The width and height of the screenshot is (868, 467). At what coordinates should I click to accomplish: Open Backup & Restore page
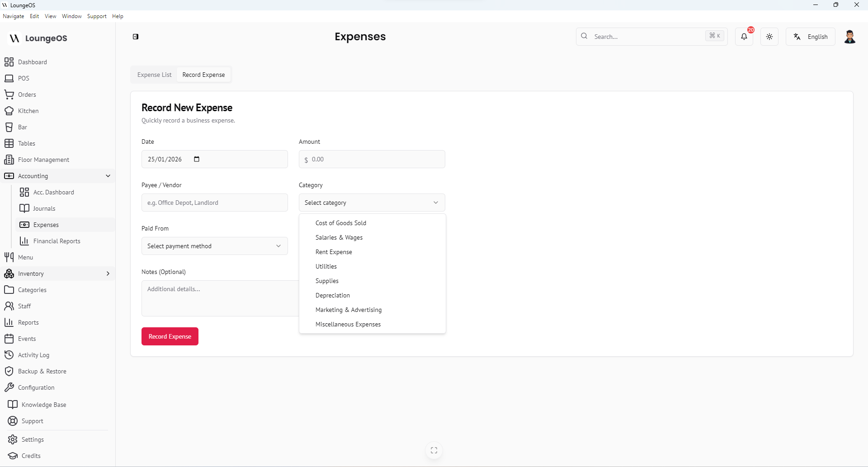pyautogui.click(x=42, y=371)
